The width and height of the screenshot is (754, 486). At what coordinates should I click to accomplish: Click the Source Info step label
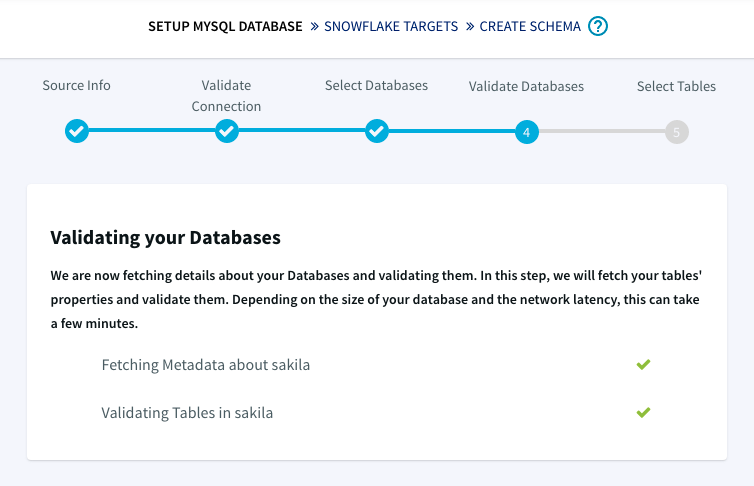coord(76,85)
